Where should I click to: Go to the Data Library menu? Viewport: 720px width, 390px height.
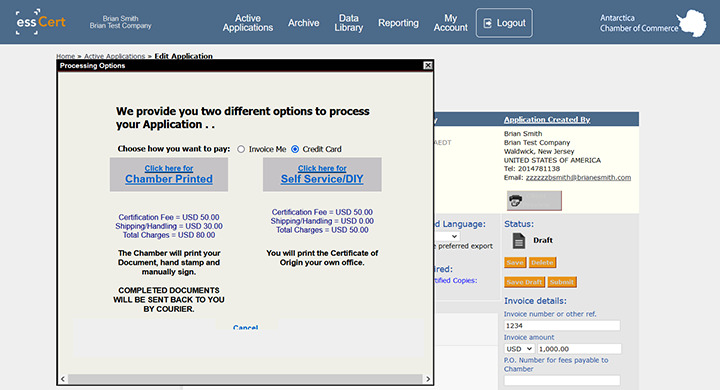click(349, 23)
